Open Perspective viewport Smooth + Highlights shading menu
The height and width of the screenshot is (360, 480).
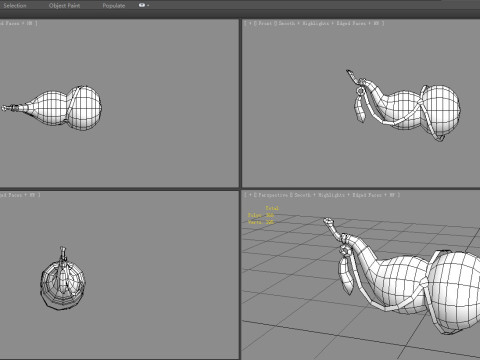319,195
